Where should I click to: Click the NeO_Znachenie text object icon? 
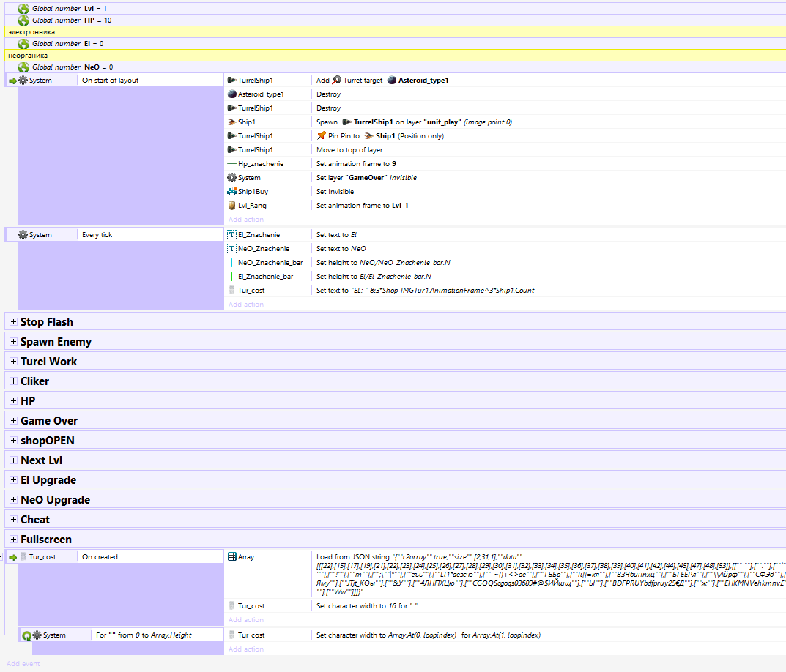[231, 249]
